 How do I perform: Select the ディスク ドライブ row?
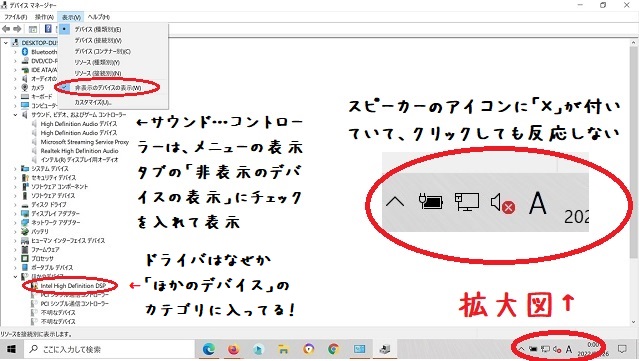point(49,205)
